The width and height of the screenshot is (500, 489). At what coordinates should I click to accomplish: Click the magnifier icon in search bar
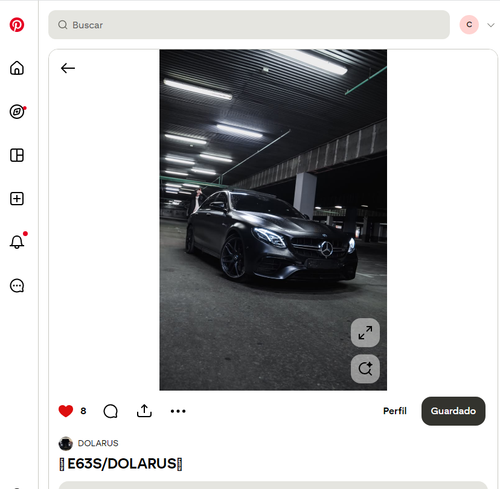pyautogui.click(x=63, y=25)
